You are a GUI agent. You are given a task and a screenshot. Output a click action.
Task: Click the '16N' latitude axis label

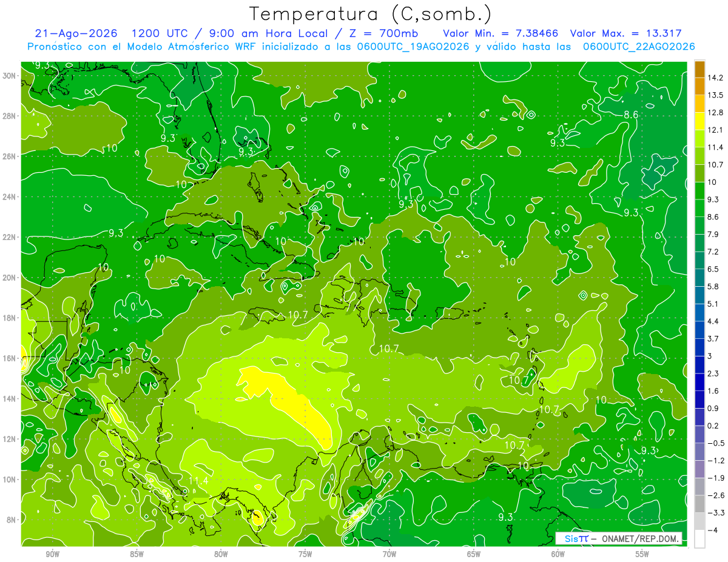[10, 358]
